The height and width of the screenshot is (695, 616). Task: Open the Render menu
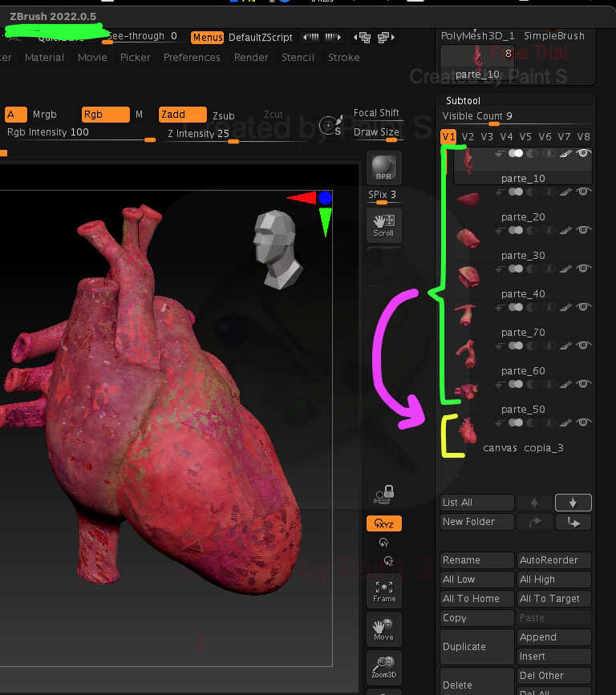(x=251, y=58)
